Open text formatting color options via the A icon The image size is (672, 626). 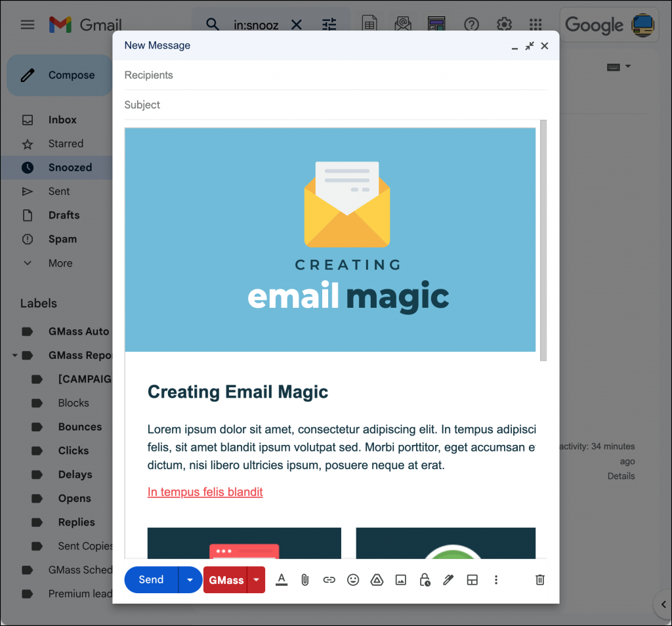coord(282,580)
